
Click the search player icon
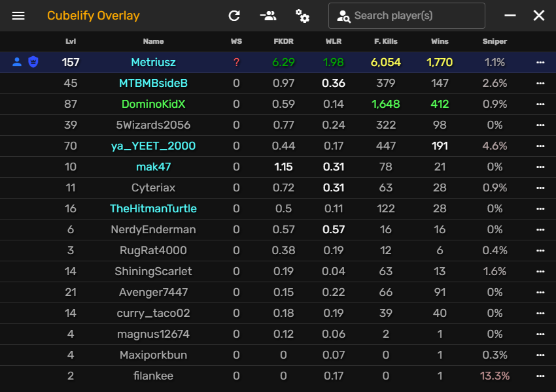point(343,16)
